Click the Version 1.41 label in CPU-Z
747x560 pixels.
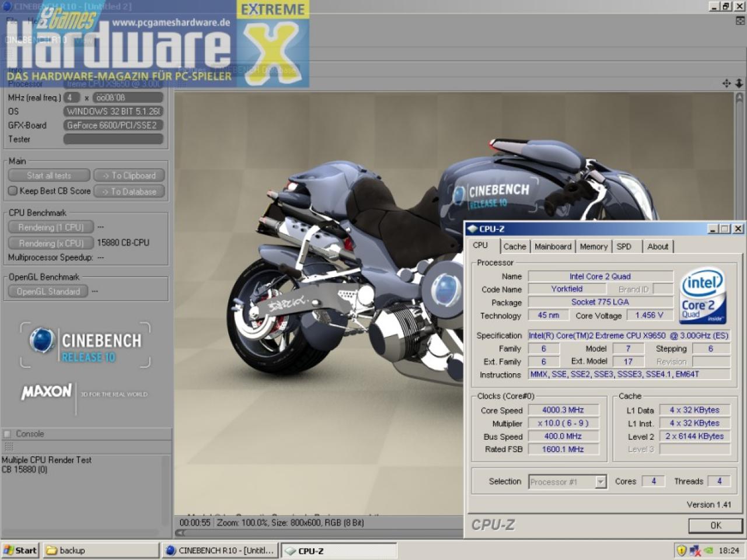(x=708, y=505)
